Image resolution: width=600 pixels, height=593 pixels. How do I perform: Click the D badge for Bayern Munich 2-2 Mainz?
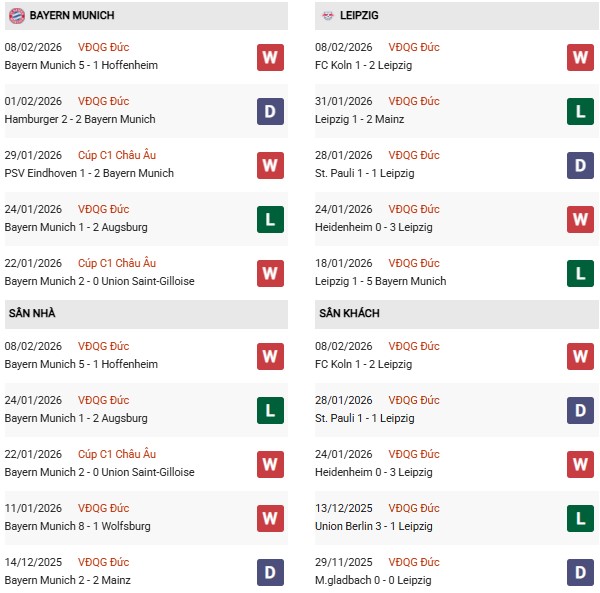click(270, 572)
